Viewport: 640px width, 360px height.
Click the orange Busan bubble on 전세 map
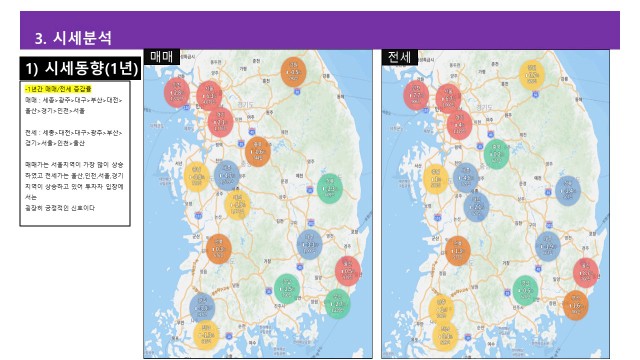click(x=576, y=305)
